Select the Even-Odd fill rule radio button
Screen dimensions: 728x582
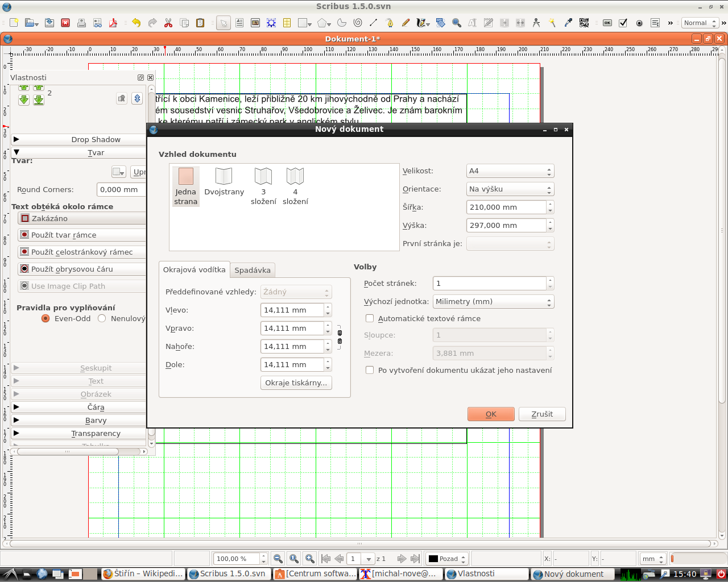(x=45, y=318)
